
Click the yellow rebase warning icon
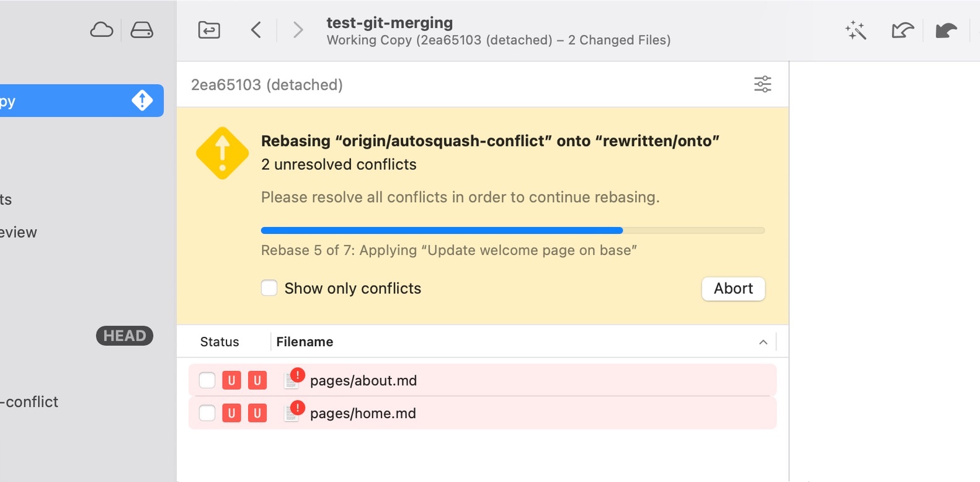coord(222,152)
